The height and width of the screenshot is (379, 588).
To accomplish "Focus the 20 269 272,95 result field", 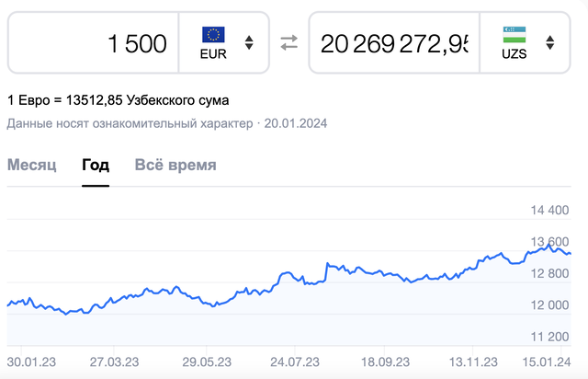I will pyautogui.click(x=394, y=43).
